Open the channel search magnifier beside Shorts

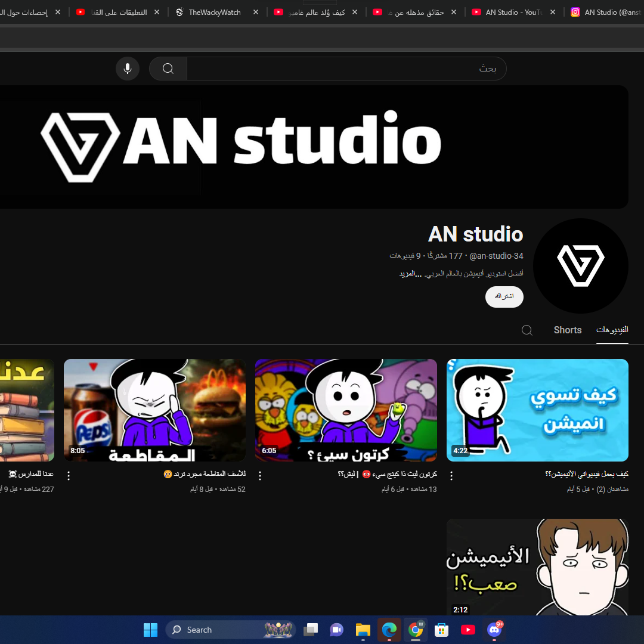[527, 330]
